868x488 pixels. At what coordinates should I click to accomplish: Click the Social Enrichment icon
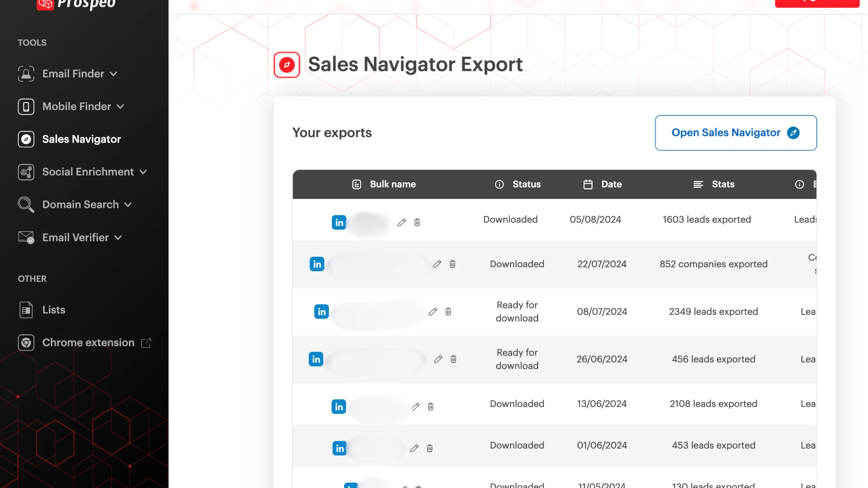(26, 172)
